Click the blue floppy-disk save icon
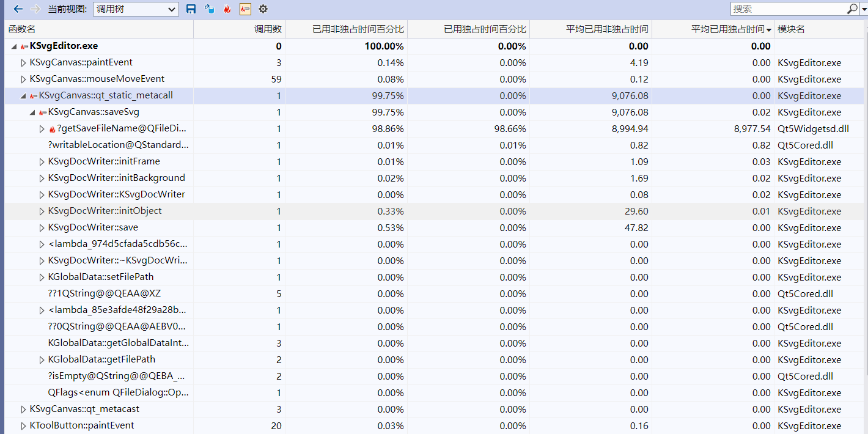 tap(191, 9)
